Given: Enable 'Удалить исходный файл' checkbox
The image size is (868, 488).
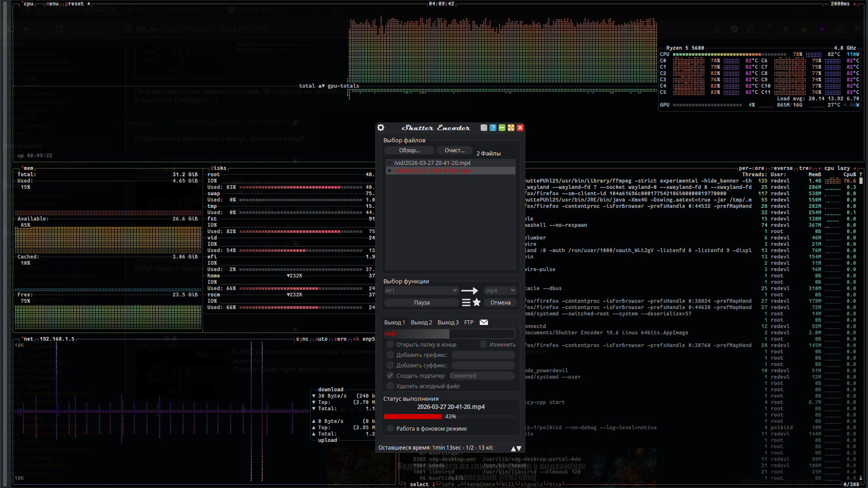Looking at the screenshot, I should (390, 386).
